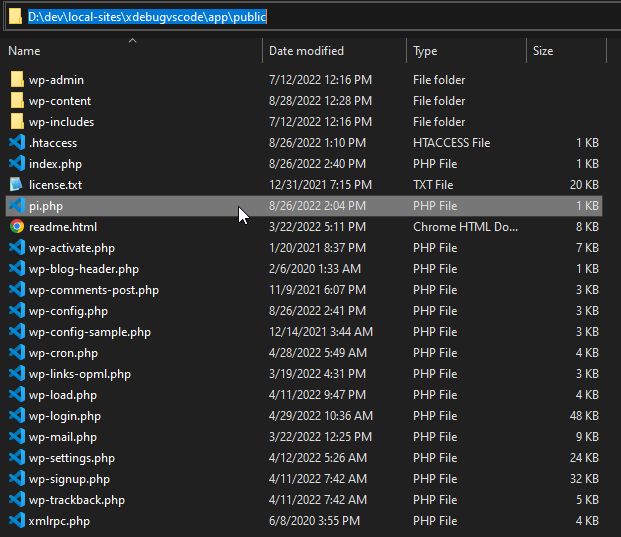The image size is (621, 537).
Task: Click the VS Code icon beside wp-cron.php
Action: pyautogui.click(x=17, y=352)
